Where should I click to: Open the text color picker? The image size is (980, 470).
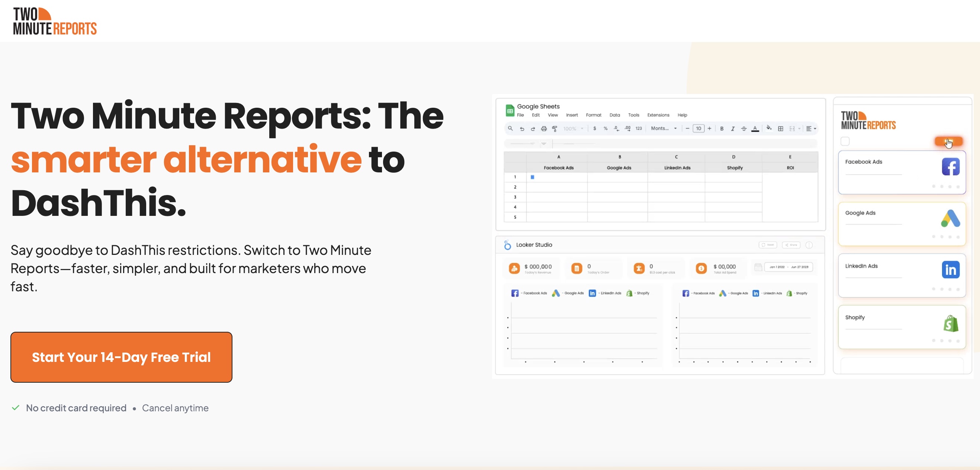click(755, 129)
